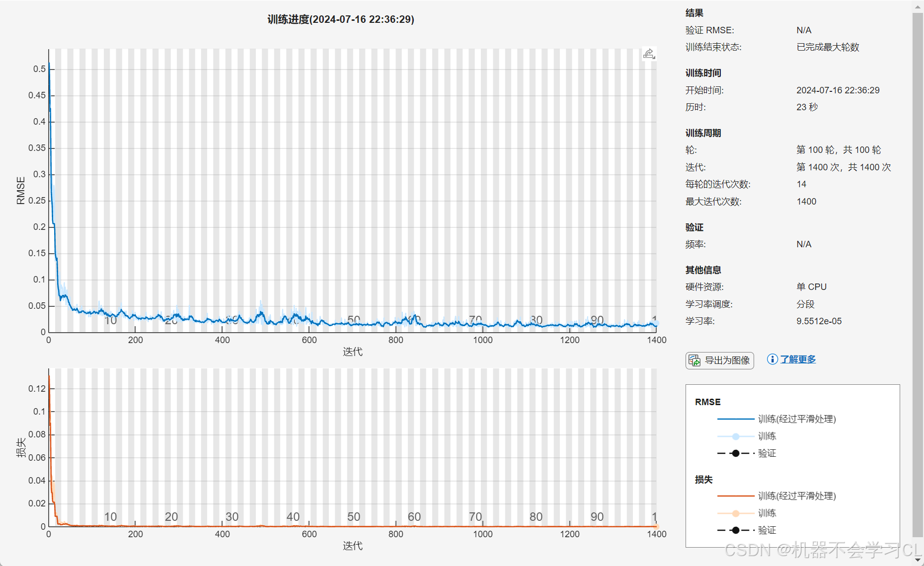Click the 9.5512e-05 learning rate value

819,321
